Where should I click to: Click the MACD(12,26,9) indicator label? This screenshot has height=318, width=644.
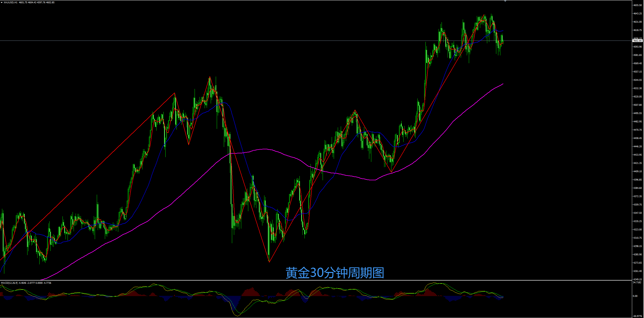pos(9,283)
